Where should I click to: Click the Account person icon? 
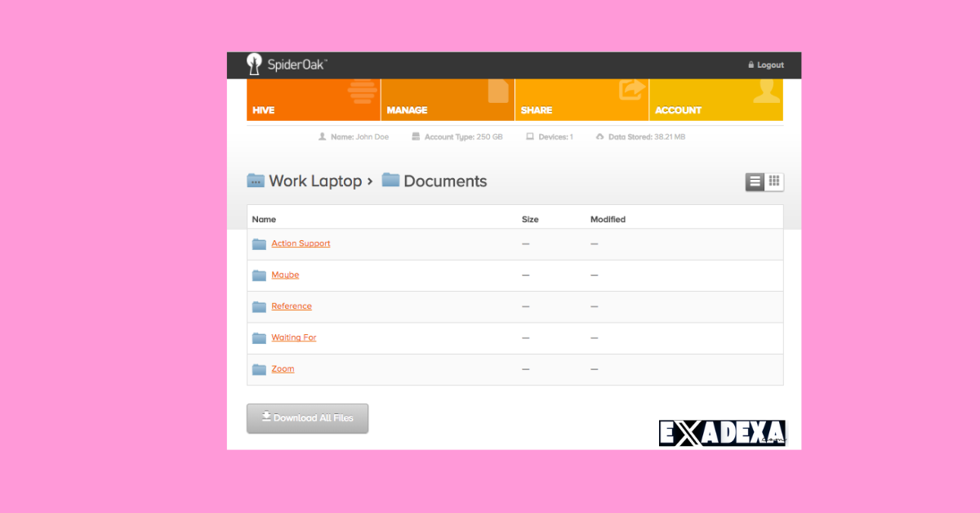(x=765, y=91)
